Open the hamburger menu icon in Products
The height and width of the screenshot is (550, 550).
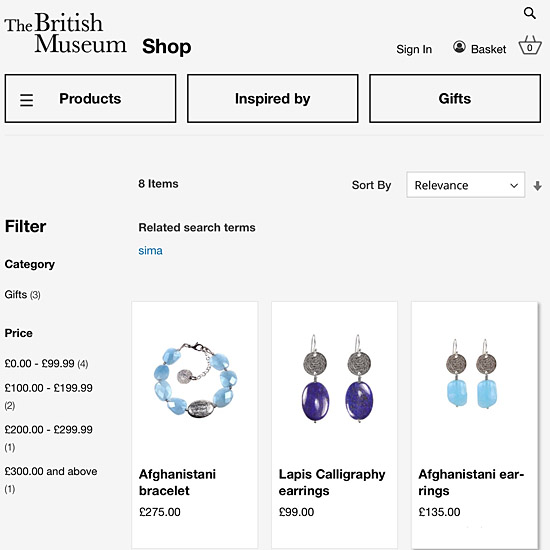[x=26, y=100]
